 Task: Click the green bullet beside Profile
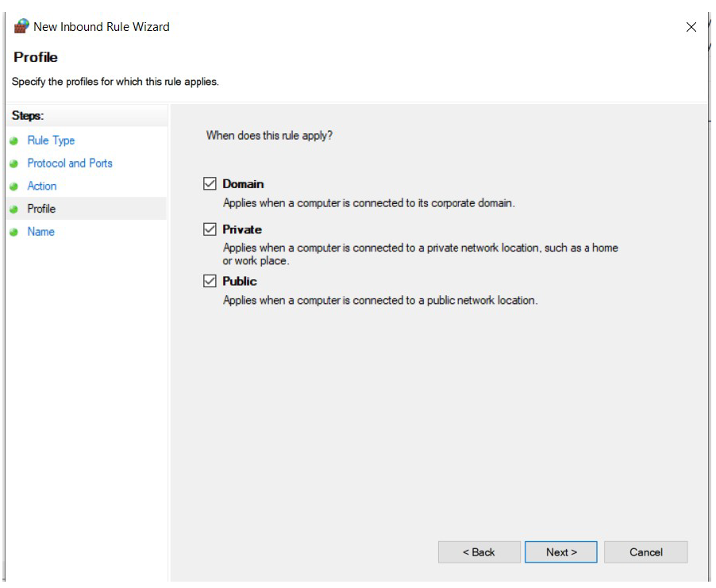[x=13, y=209]
